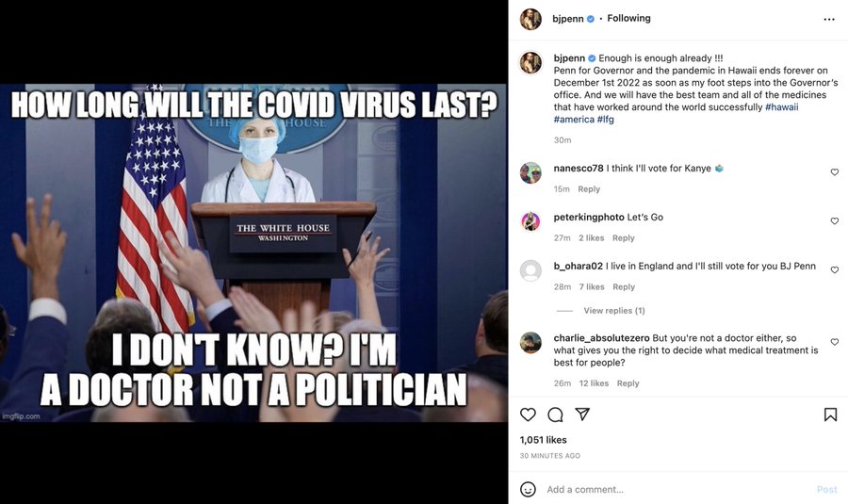View the 1,051 likes list

pos(543,440)
